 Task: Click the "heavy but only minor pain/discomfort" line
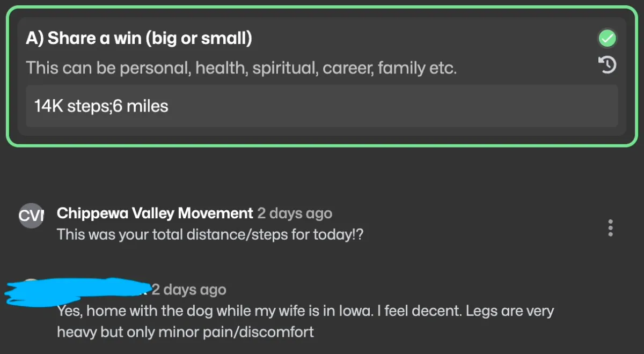pyautogui.click(x=185, y=332)
